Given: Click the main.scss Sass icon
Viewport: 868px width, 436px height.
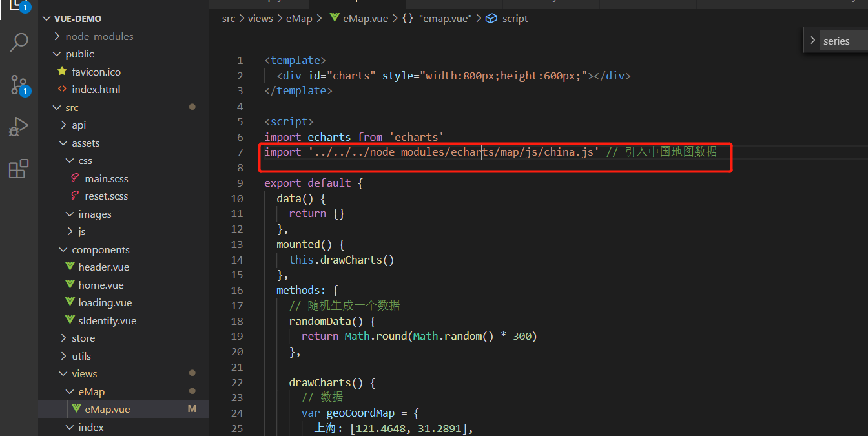Looking at the screenshot, I should coord(75,178).
